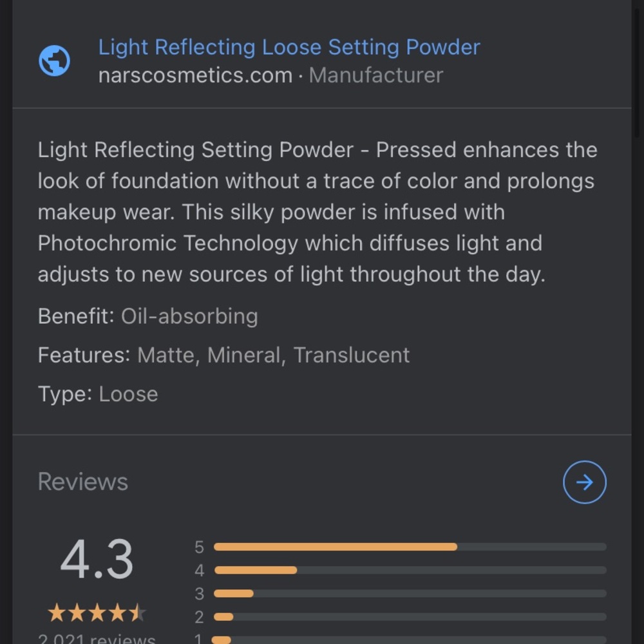644x644 pixels.
Task: Click the Benefit: Oil-absorbing row
Action: pyautogui.click(x=147, y=316)
